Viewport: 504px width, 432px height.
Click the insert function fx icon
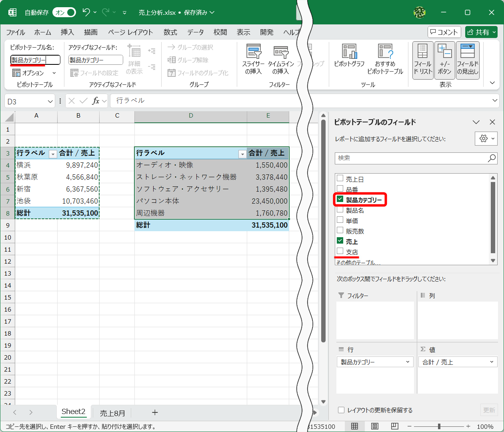[96, 101]
